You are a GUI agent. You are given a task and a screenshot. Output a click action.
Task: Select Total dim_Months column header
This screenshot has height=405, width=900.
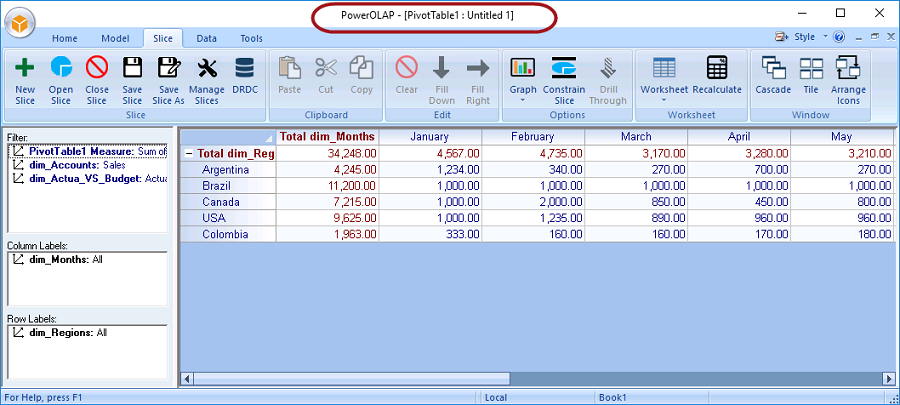[x=327, y=137]
